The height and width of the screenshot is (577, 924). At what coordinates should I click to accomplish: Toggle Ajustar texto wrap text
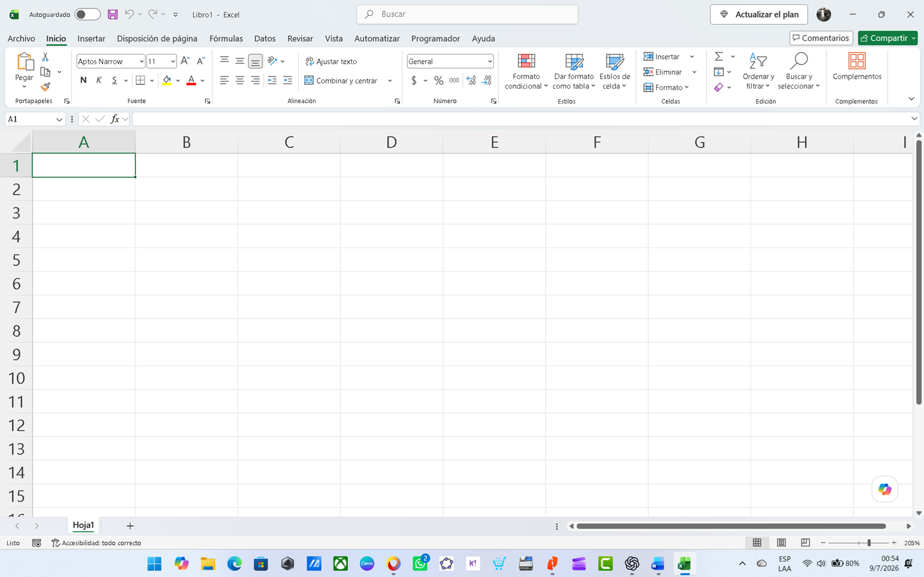(331, 61)
